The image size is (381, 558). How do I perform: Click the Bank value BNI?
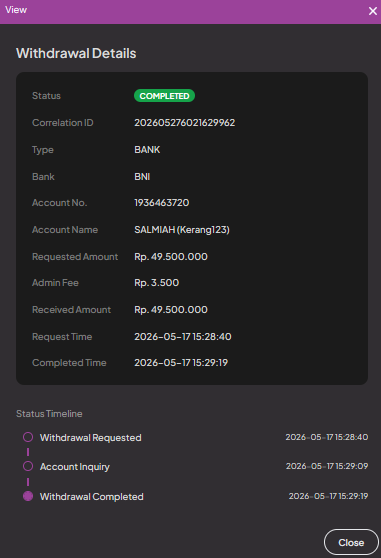pyautogui.click(x=142, y=177)
